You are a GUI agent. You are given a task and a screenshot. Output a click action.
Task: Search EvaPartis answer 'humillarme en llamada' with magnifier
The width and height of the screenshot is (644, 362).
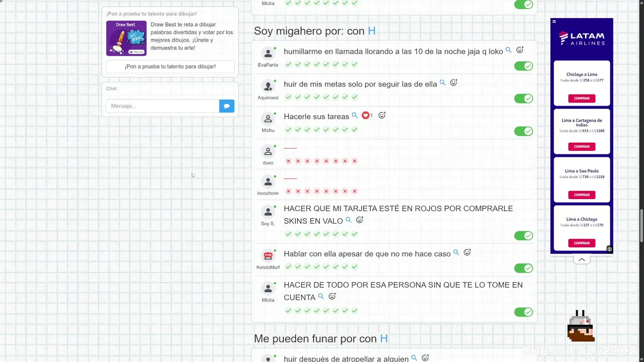509,50
